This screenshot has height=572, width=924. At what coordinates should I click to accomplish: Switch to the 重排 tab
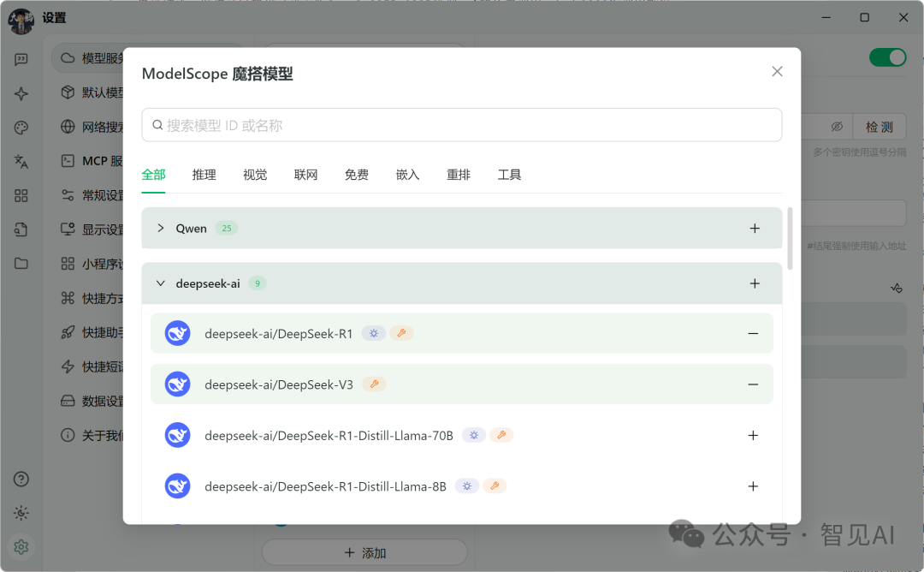coord(459,175)
